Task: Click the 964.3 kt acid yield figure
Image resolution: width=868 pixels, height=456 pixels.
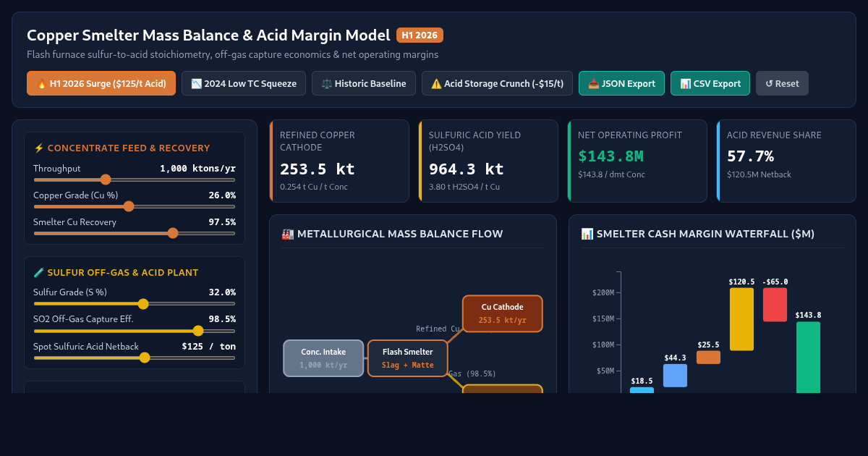Action: tap(467, 169)
